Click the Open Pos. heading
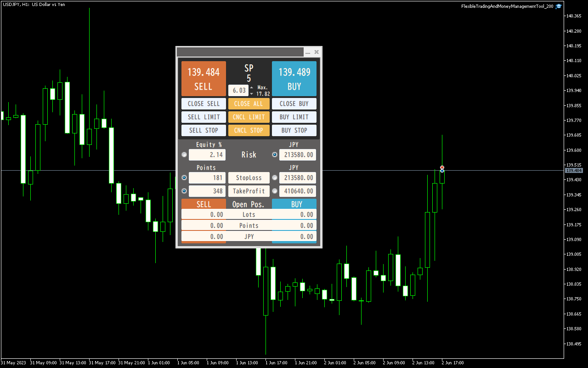Viewport: 588px width, 368px height. [x=249, y=204]
